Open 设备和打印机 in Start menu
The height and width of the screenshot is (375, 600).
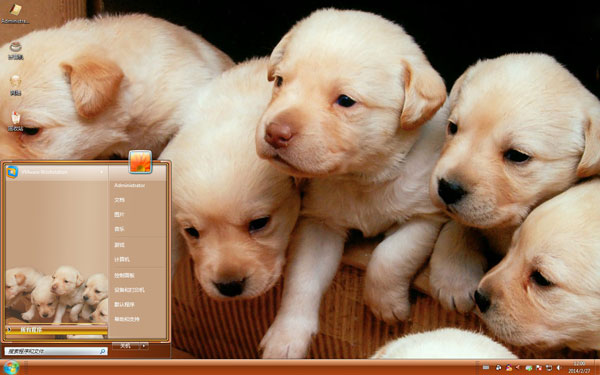pos(129,290)
